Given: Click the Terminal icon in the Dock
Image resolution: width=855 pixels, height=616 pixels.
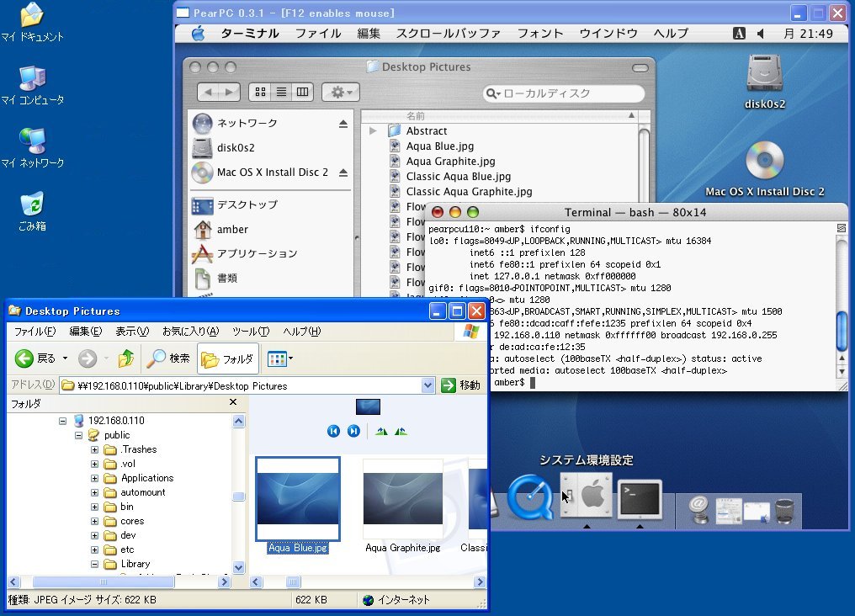Looking at the screenshot, I should tap(640, 499).
